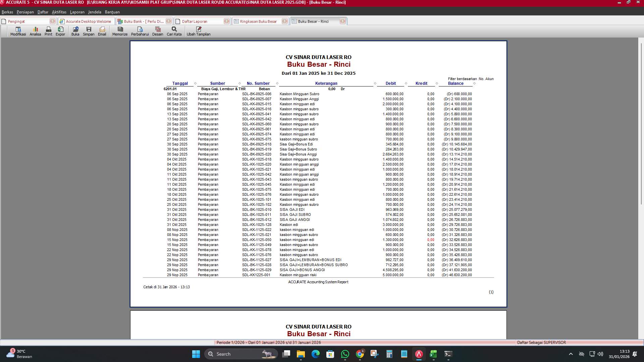
Task: Change display via Ubah Tampilan
Action: 199,32
